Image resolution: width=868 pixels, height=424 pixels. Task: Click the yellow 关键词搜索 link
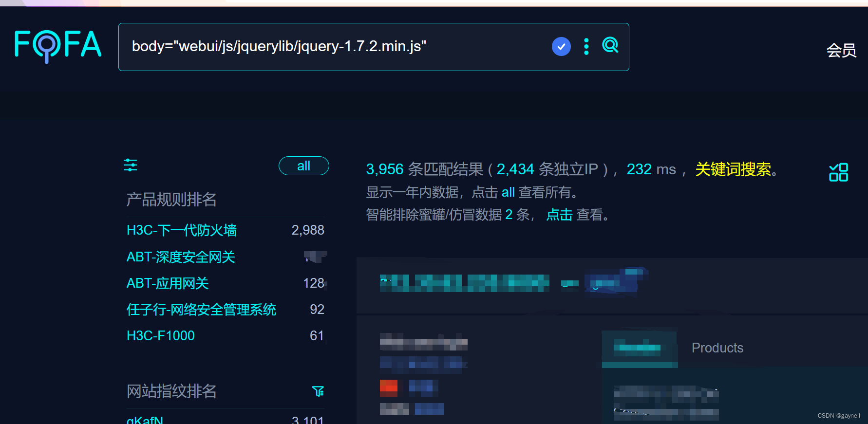733,169
